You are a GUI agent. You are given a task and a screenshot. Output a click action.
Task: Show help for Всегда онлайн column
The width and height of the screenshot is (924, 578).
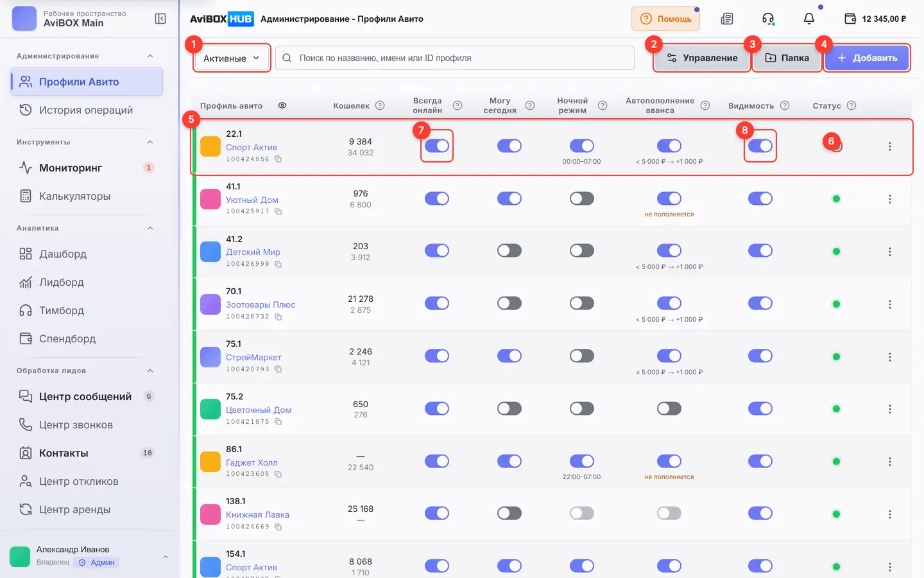[458, 105]
